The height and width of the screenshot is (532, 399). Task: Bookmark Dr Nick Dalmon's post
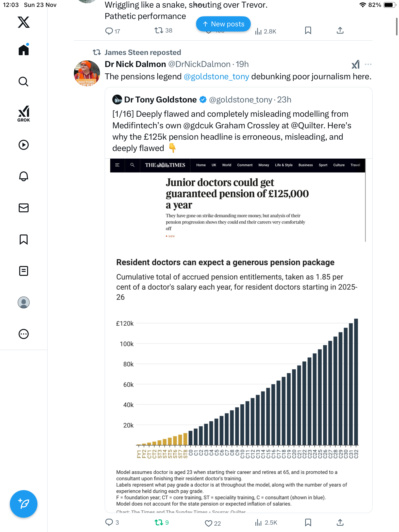click(x=308, y=522)
